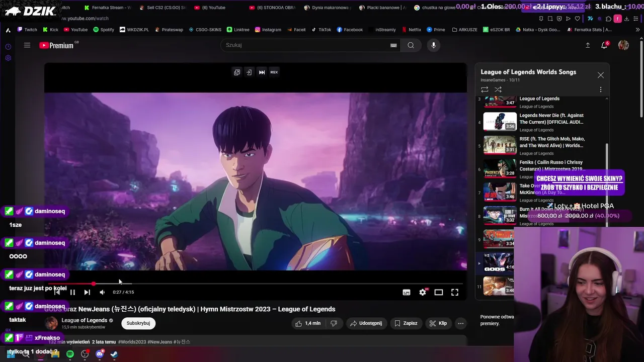Screen dimensions: 644x362
Task: Click the Udostępnij share button
Action: (x=366, y=323)
